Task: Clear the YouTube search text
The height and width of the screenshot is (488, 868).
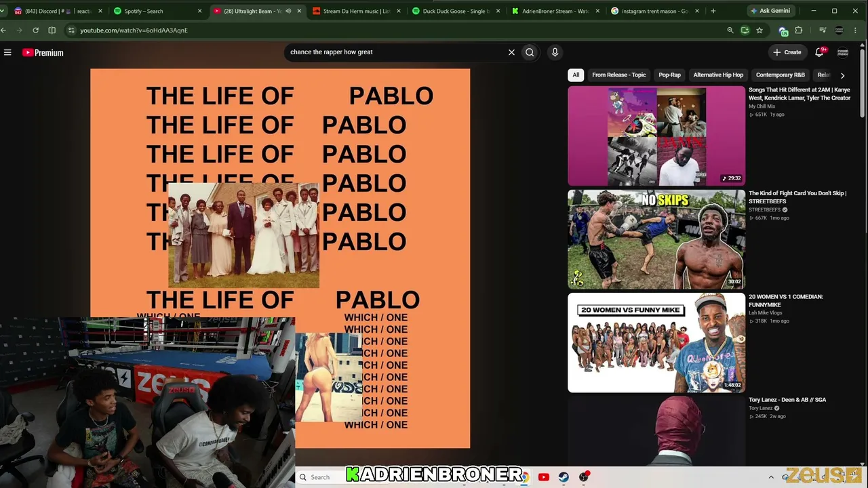Action: 511,52
